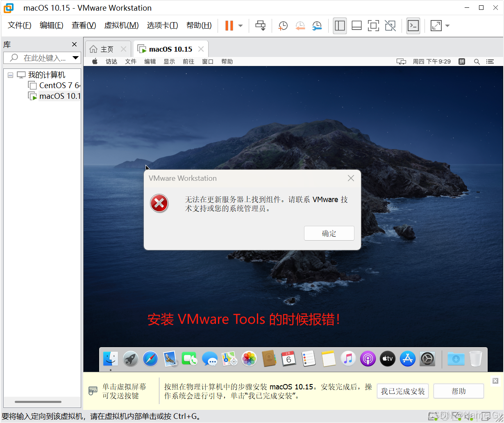Open System Preferences from the Dock

coord(427,359)
